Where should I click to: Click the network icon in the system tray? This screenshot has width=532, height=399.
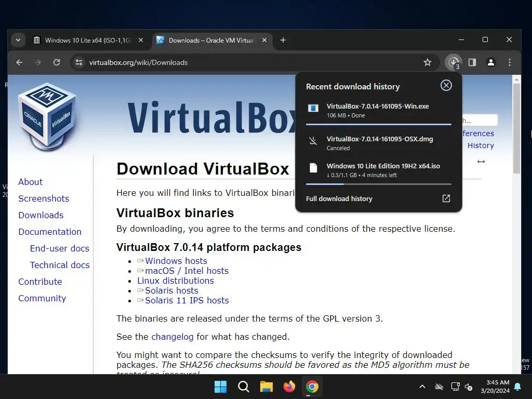pos(455,387)
